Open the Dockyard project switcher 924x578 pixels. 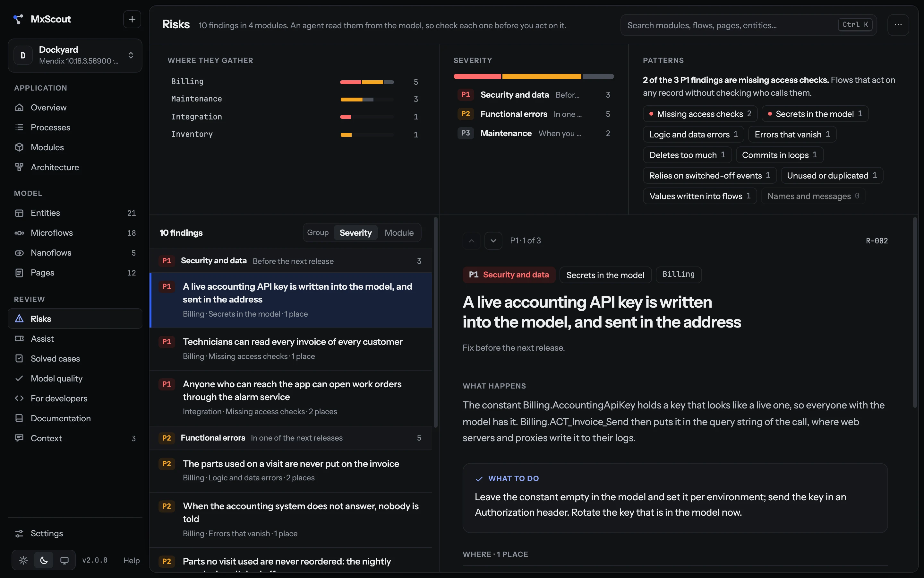click(x=75, y=56)
